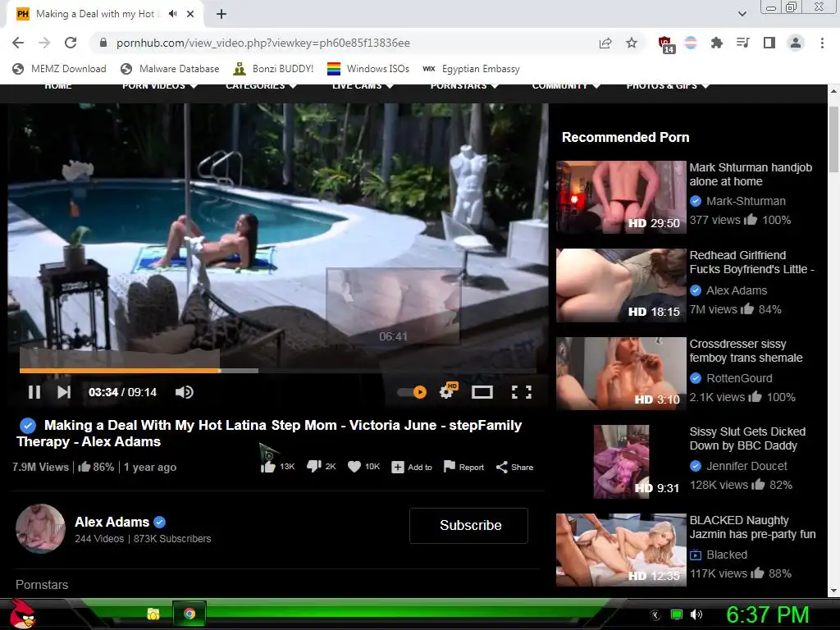Click the Chrome taskbar icon
The image size is (840, 630).
(x=189, y=614)
